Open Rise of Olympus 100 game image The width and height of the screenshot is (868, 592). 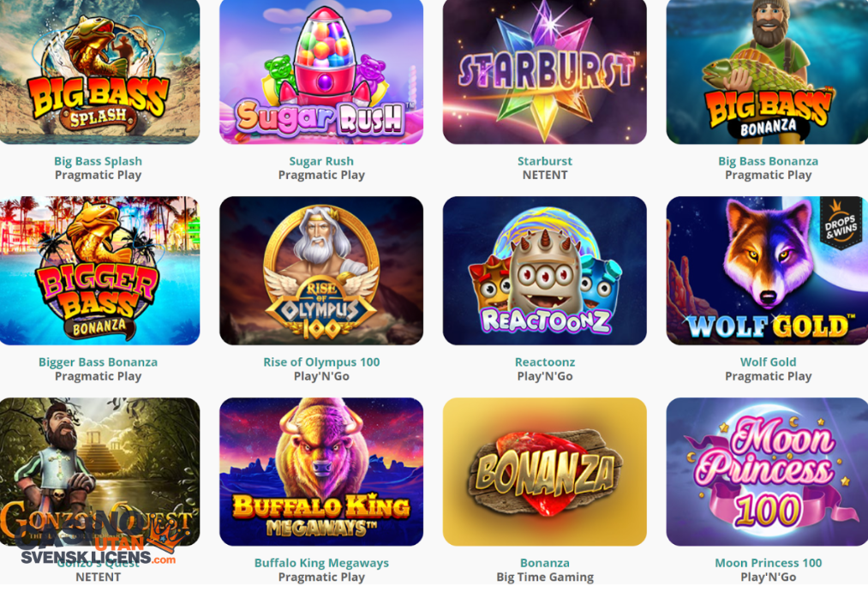321,271
